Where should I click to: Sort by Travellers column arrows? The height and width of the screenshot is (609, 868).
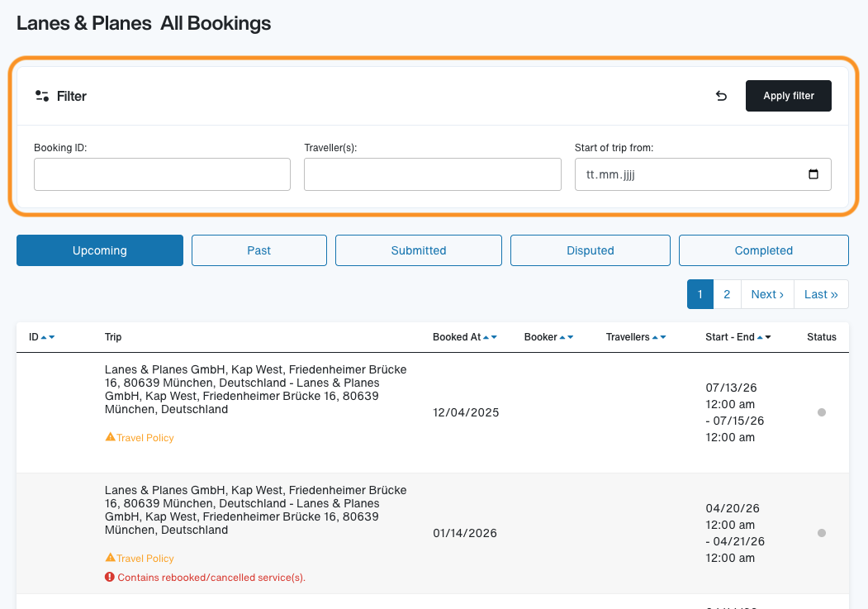click(x=659, y=337)
